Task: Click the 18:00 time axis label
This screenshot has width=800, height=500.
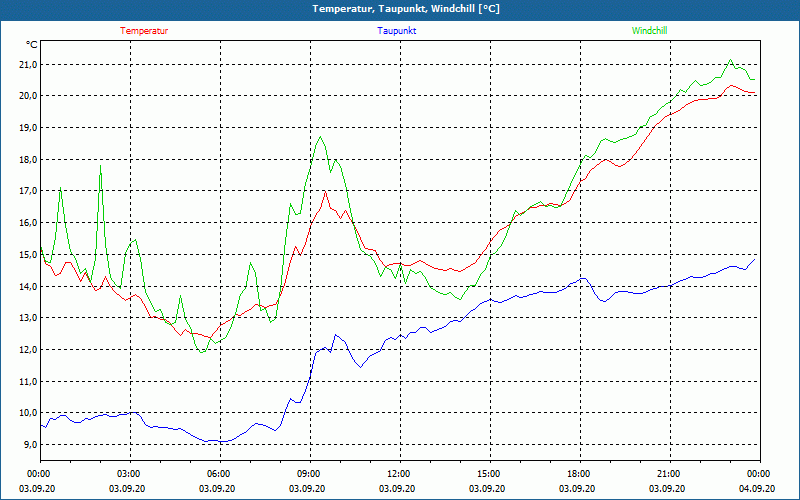Action: point(580,474)
